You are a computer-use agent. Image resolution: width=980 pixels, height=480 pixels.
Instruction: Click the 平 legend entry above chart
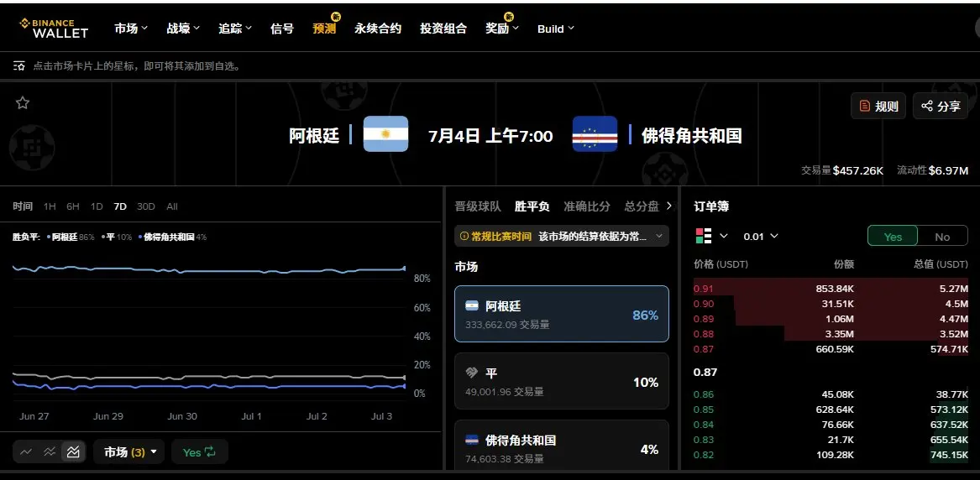tap(116, 237)
